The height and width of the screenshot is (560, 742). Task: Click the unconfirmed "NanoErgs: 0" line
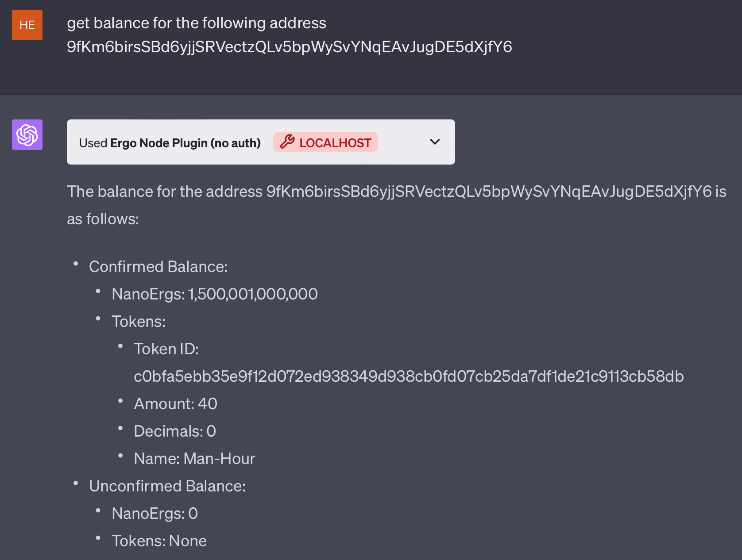coord(155,514)
